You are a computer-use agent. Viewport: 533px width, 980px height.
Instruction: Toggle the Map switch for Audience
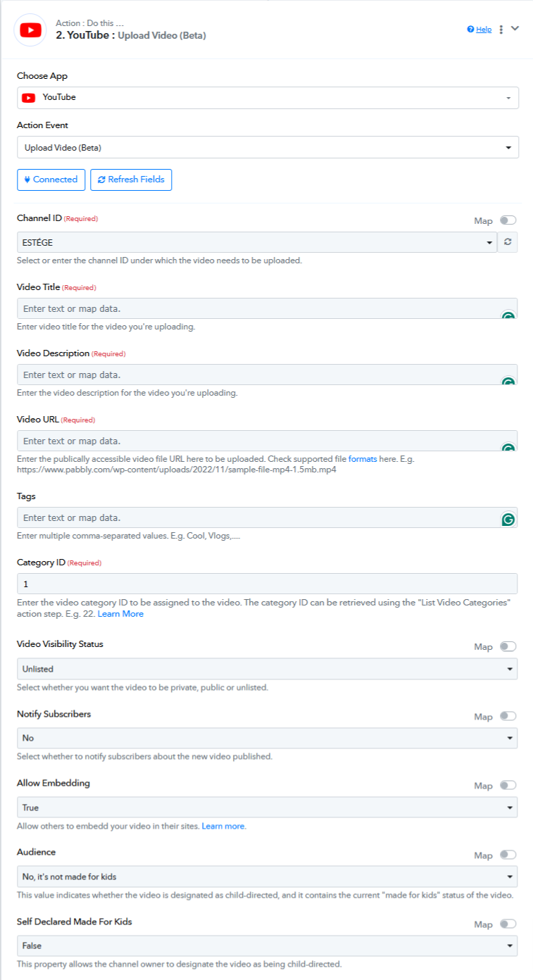tap(508, 855)
